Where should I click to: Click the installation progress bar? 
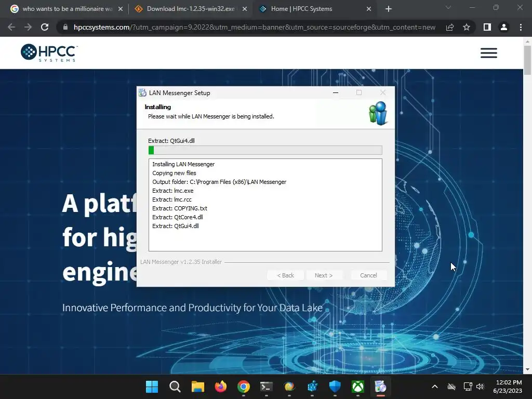(x=265, y=150)
